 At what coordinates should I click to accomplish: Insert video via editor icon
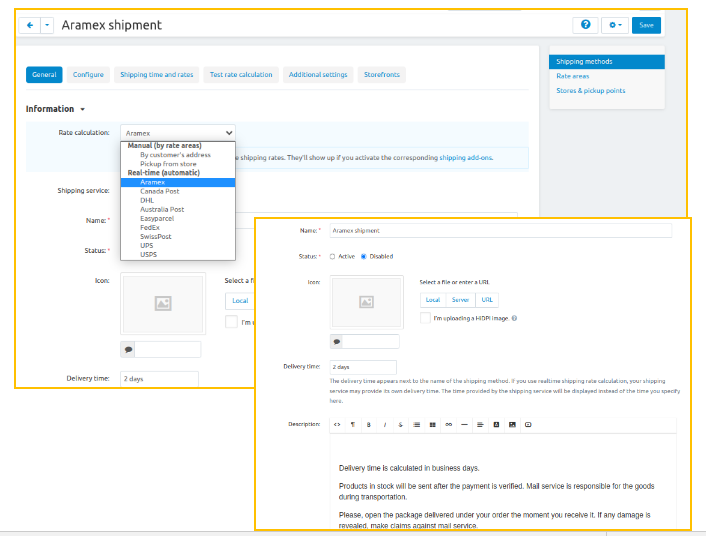(528, 425)
